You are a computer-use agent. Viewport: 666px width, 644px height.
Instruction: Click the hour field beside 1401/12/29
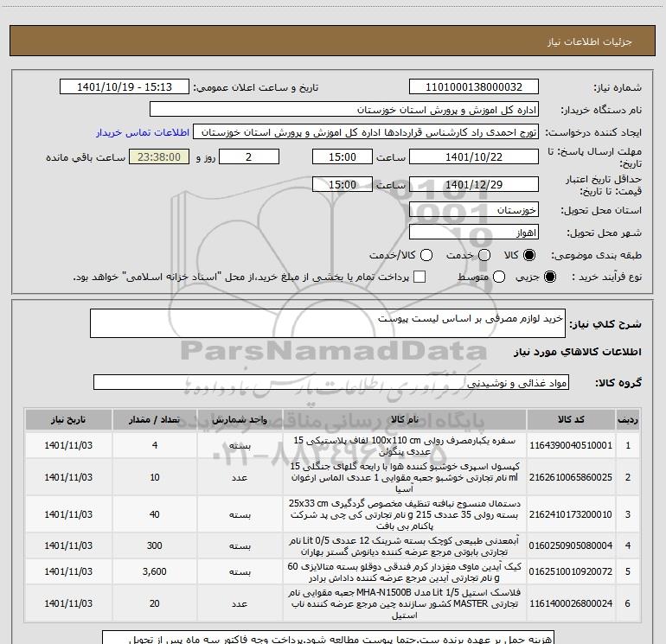[343, 185]
